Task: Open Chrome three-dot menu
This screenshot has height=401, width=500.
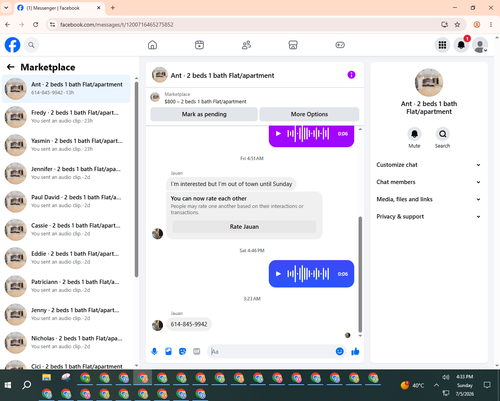Action: point(491,24)
